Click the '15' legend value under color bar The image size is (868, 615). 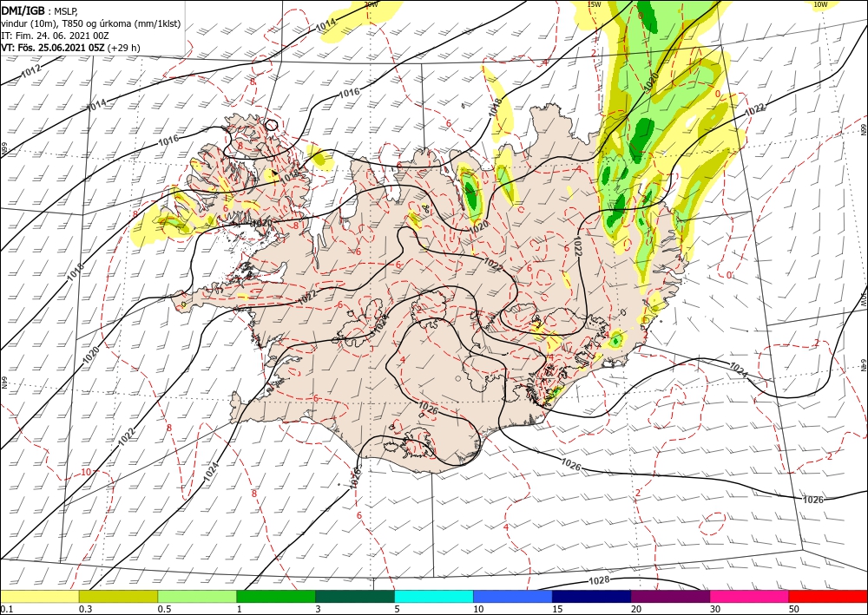click(557, 609)
